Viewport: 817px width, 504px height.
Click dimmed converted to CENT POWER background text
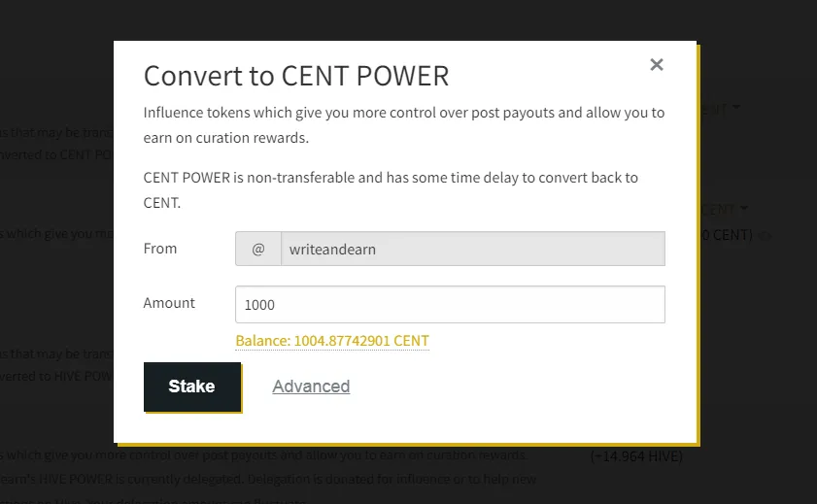pyautogui.click(x=56, y=154)
